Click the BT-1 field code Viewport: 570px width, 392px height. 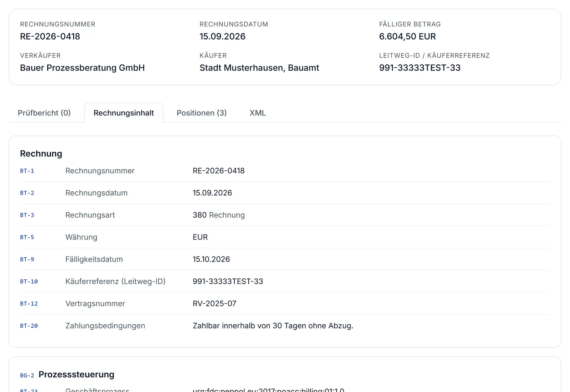(27, 171)
